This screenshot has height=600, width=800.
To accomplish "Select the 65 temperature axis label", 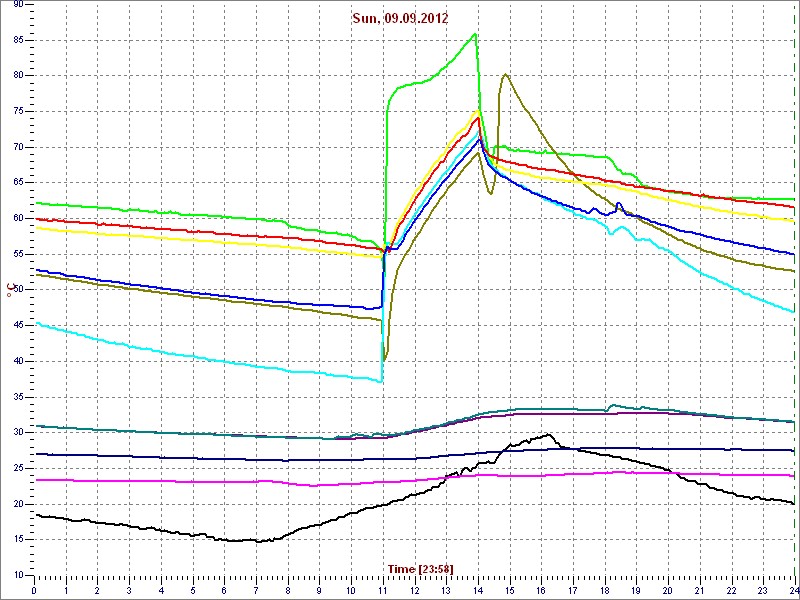I will point(17,183).
